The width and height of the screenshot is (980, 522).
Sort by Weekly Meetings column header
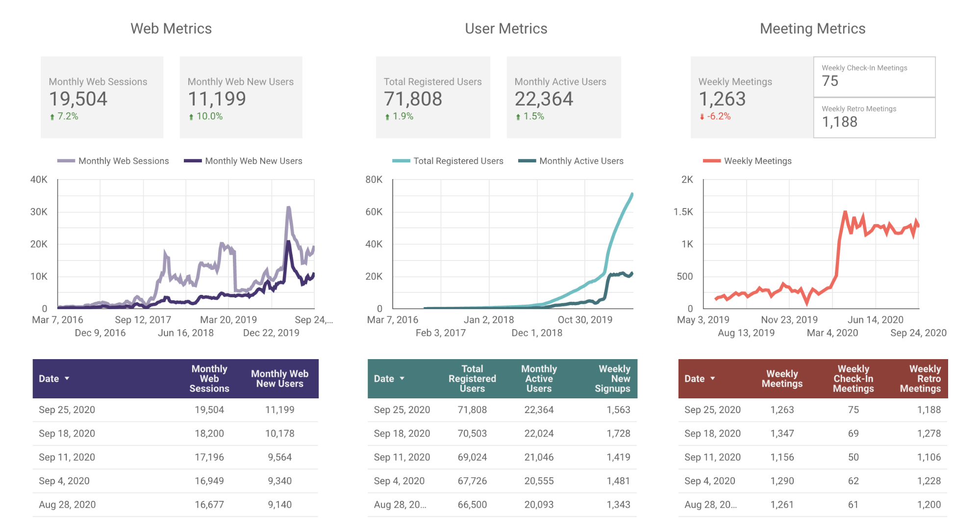(x=782, y=379)
